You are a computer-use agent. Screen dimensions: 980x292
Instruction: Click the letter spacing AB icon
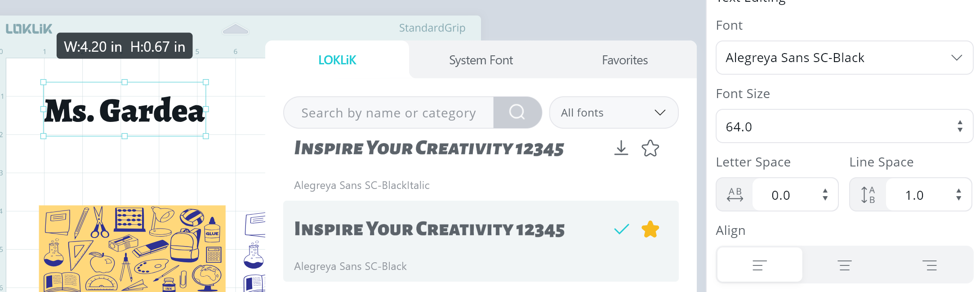click(735, 194)
